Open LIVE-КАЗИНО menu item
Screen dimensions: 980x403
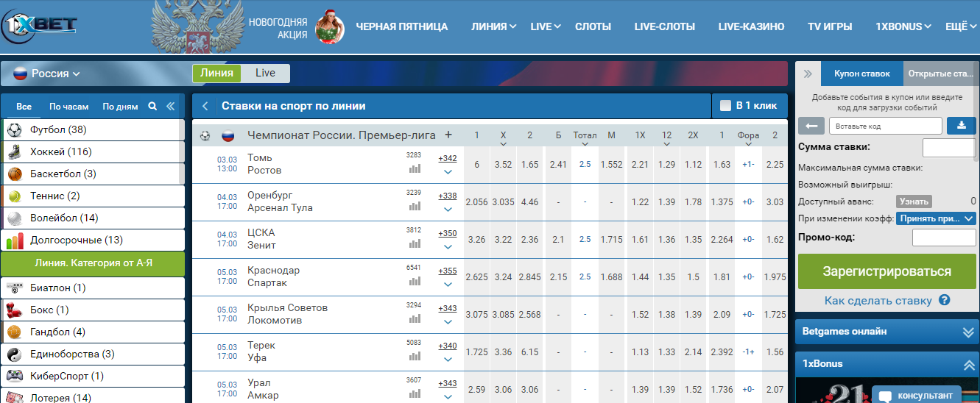click(752, 26)
